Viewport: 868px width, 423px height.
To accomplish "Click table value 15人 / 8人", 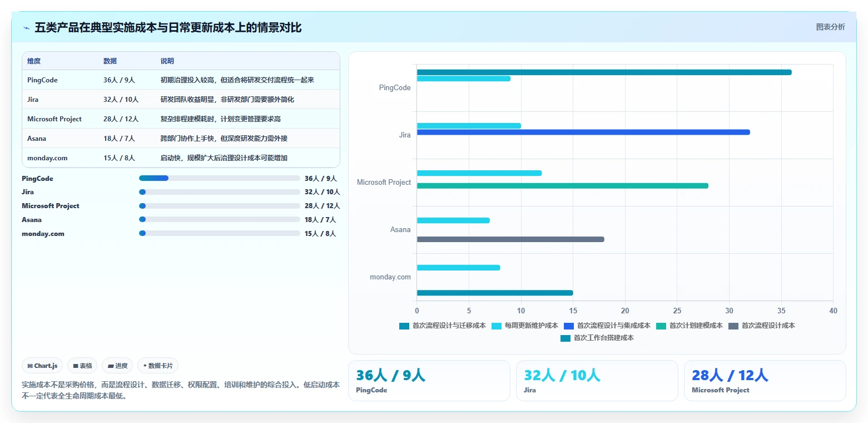I will [119, 158].
